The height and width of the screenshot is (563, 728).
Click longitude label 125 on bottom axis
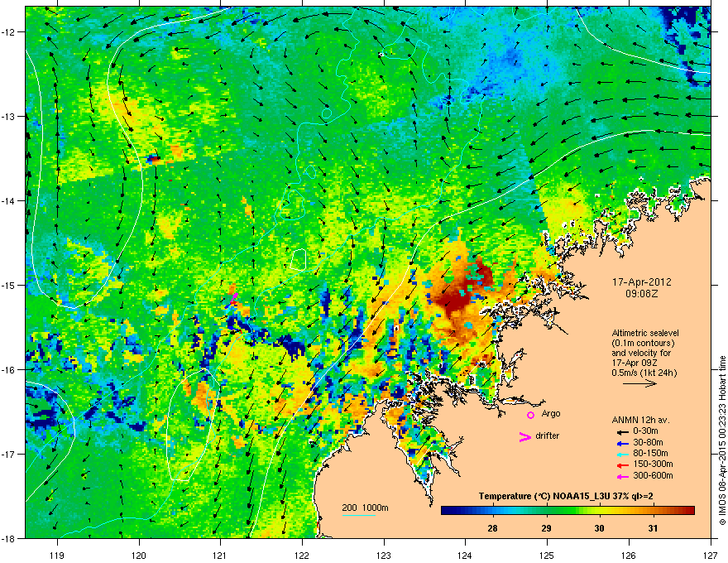click(x=547, y=556)
